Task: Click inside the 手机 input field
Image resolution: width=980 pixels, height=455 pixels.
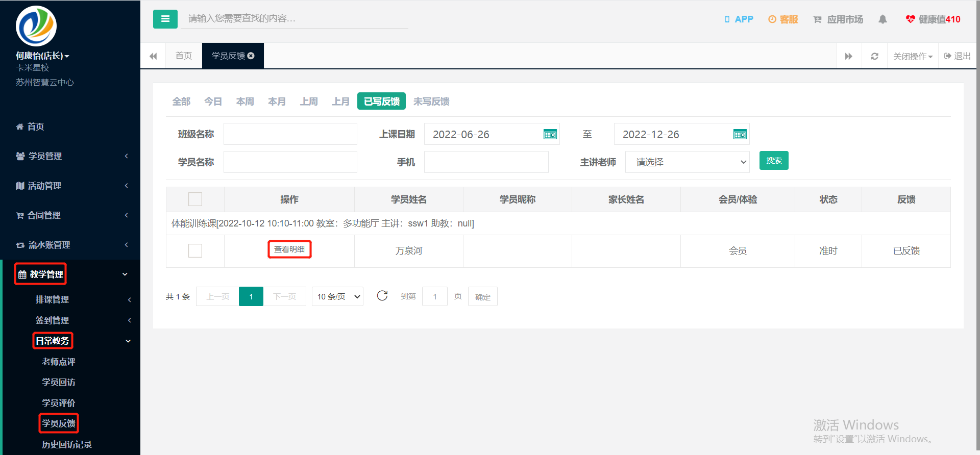Action: pyautogui.click(x=486, y=162)
